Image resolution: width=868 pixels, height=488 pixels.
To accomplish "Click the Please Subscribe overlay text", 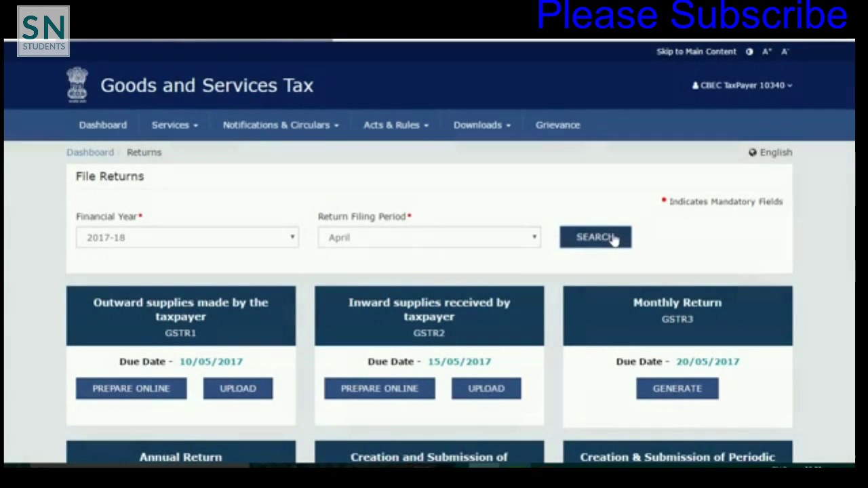I will pyautogui.click(x=692, y=15).
